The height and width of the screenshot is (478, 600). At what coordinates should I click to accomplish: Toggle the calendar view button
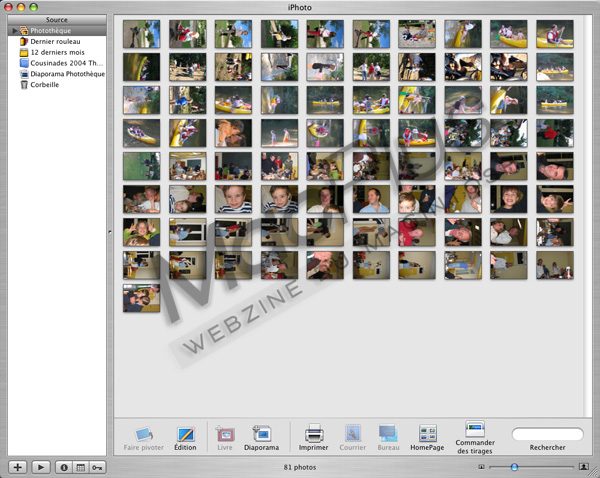click(x=80, y=467)
